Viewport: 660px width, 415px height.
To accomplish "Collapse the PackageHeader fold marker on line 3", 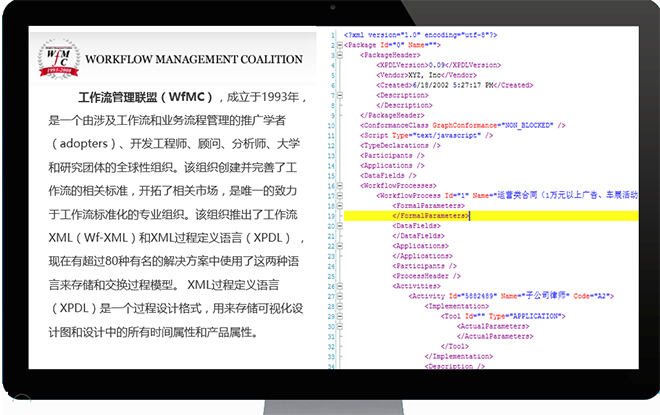I will (x=340, y=55).
